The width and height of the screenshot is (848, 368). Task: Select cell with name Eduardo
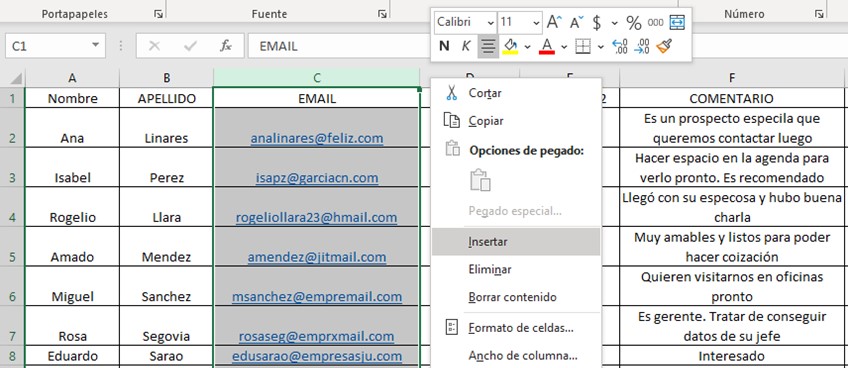pos(72,356)
